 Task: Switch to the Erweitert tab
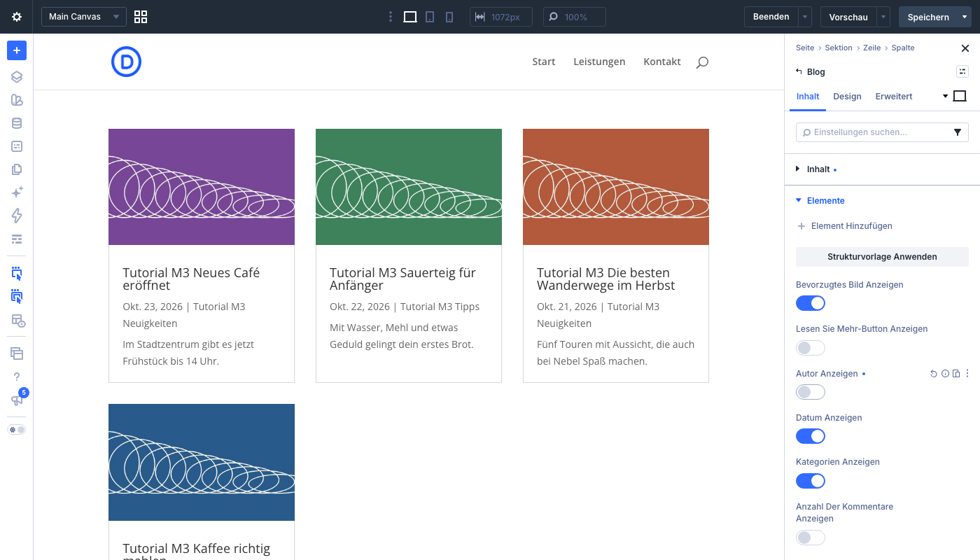[894, 97]
